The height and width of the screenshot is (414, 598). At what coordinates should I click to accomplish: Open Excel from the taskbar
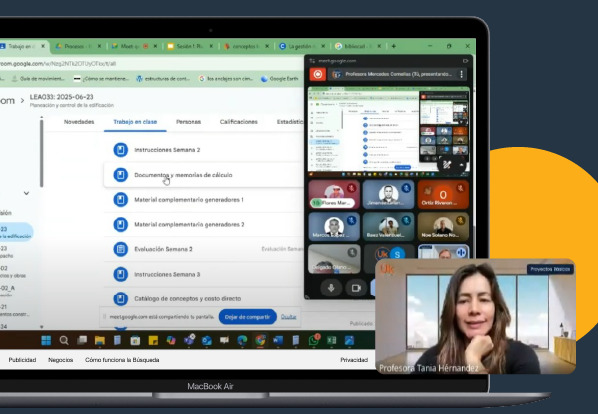pyautogui.click(x=331, y=340)
